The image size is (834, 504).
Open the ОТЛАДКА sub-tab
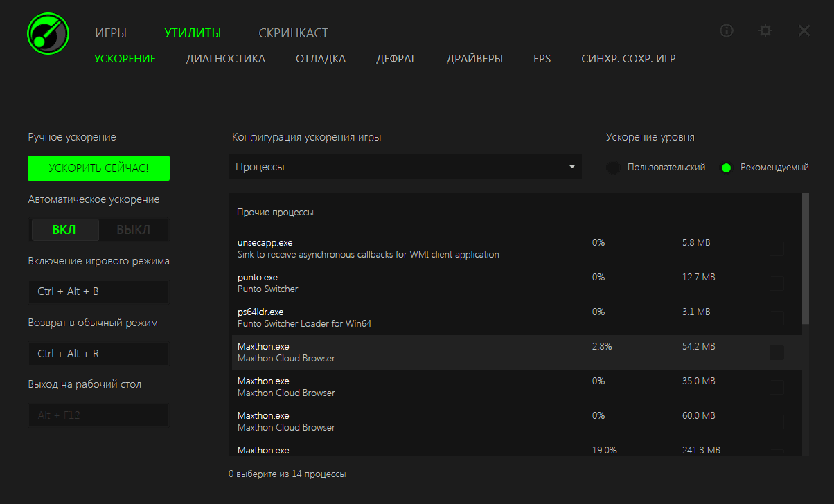(321, 59)
